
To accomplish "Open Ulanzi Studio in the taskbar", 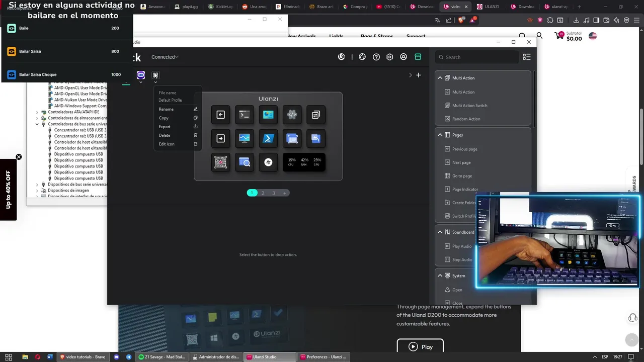I will (269, 357).
